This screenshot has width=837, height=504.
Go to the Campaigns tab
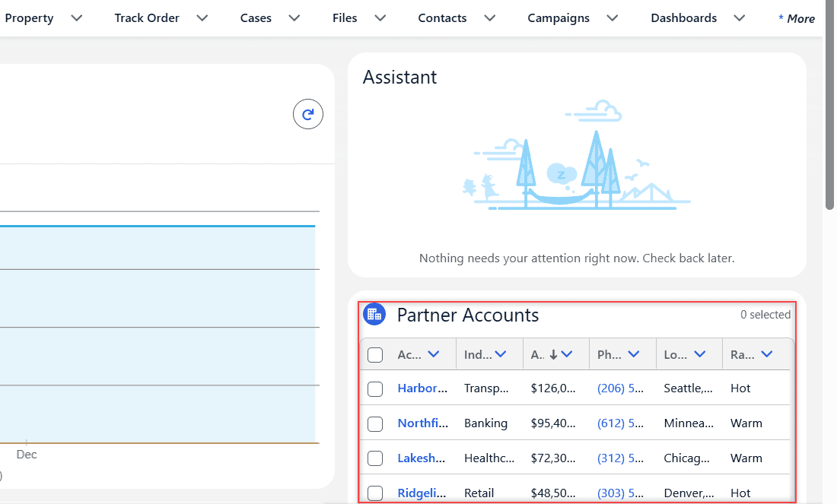[559, 18]
